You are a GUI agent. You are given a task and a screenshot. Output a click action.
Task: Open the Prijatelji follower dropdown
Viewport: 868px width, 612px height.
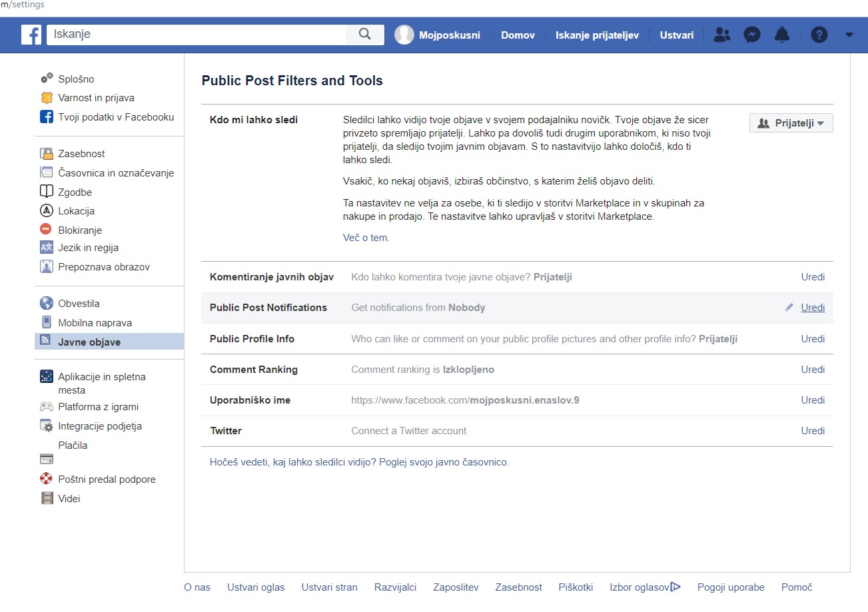point(791,123)
